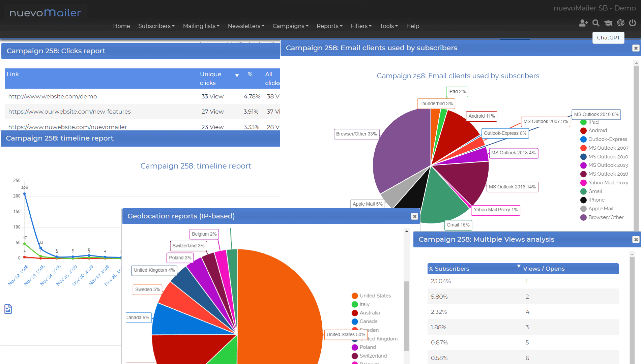Close the Email clients panel
641x364 pixels.
pyautogui.click(x=636, y=48)
